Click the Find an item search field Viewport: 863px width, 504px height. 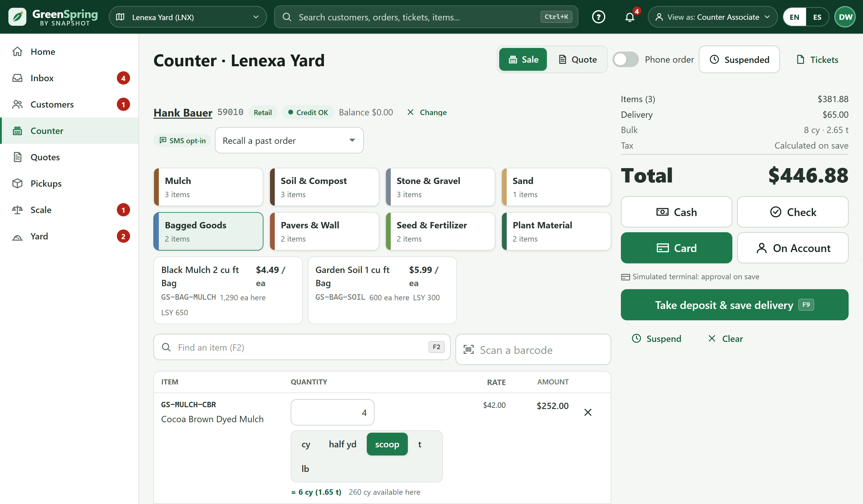tap(302, 347)
